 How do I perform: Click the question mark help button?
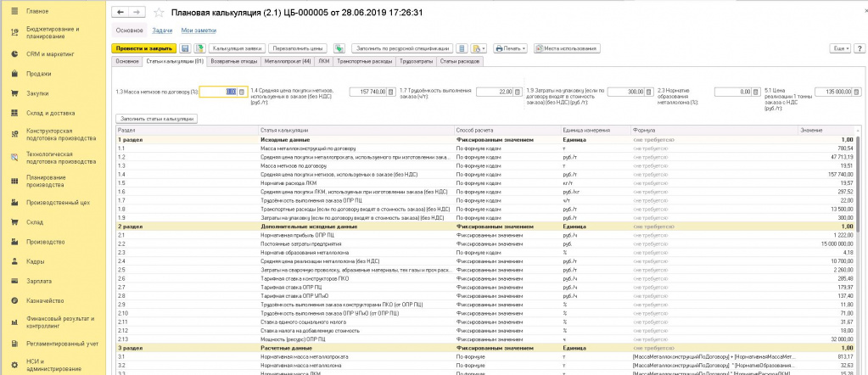click(x=860, y=48)
